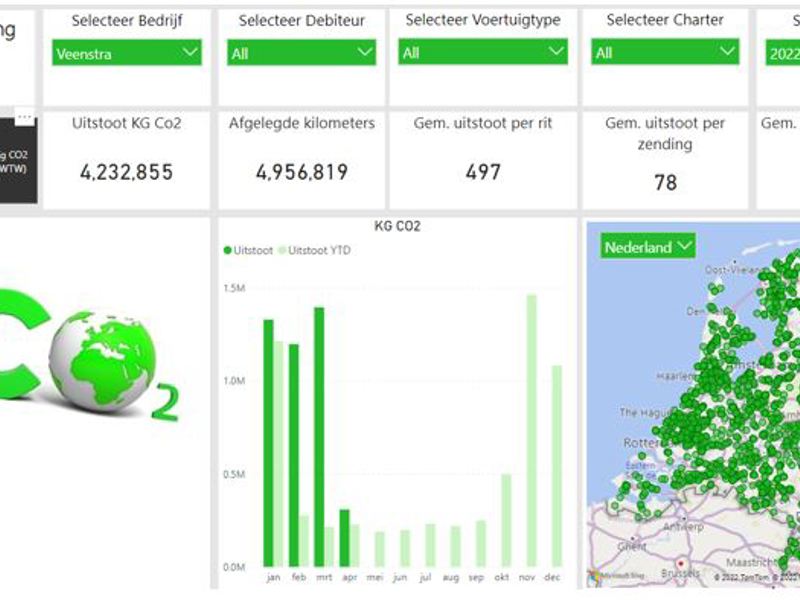Expand the Nederland map region dropdown

(647, 246)
